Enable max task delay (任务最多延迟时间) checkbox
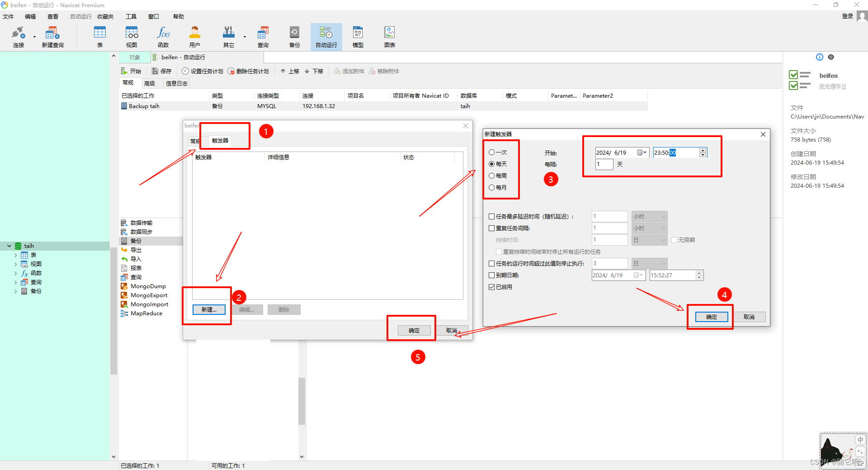The height and width of the screenshot is (470, 868). [x=492, y=217]
